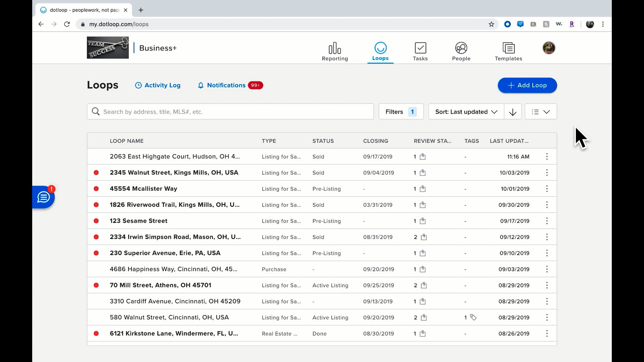Open the user profile avatar menu
644x362 pixels.
pyautogui.click(x=549, y=48)
